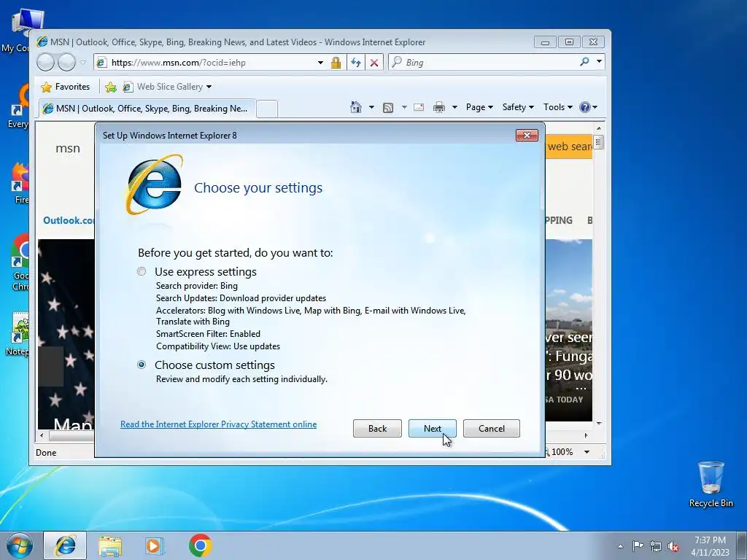Click the Read Mail icon
The height and width of the screenshot is (560, 747).
(419, 107)
